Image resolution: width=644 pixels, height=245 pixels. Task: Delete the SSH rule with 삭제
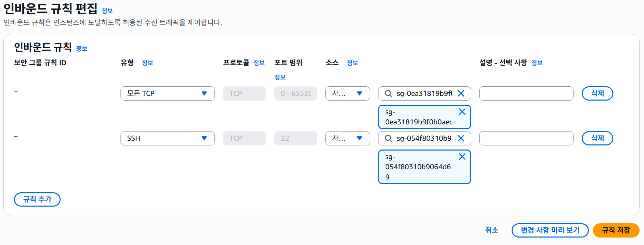pyautogui.click(x=597, y=138)
